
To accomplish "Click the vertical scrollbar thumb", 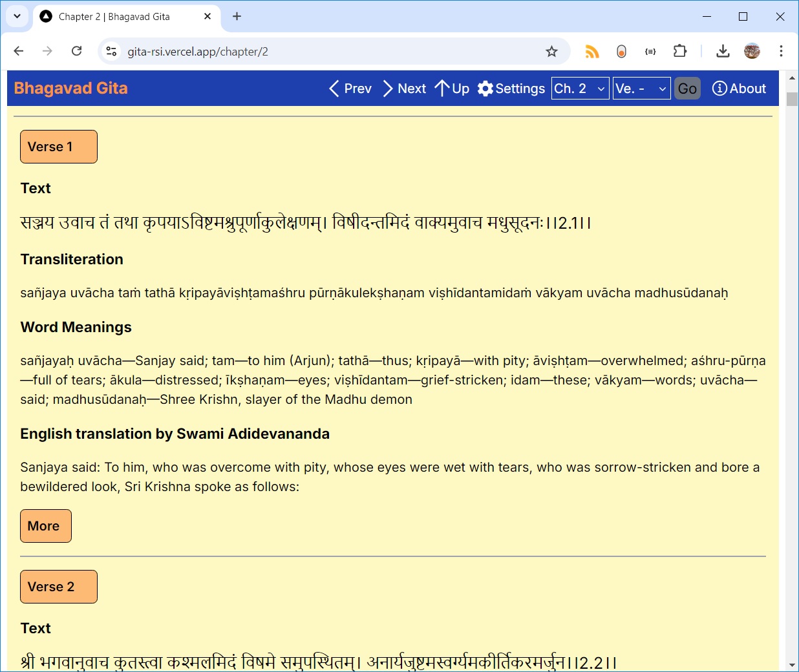I will pos(792,99).
